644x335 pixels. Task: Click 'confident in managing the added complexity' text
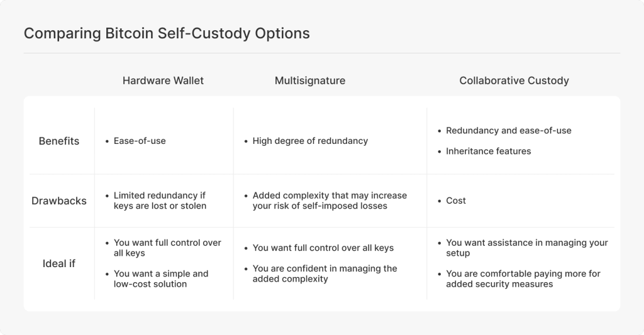325,273
